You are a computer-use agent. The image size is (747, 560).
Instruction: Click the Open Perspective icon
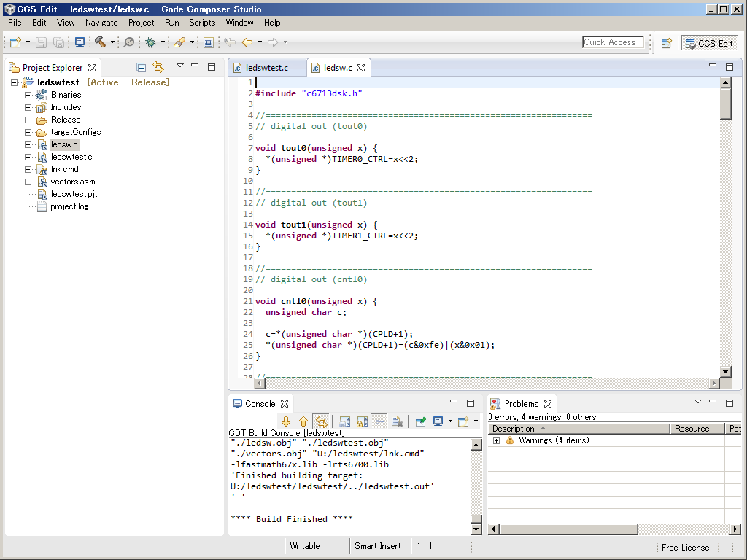[x=667, y=43]
